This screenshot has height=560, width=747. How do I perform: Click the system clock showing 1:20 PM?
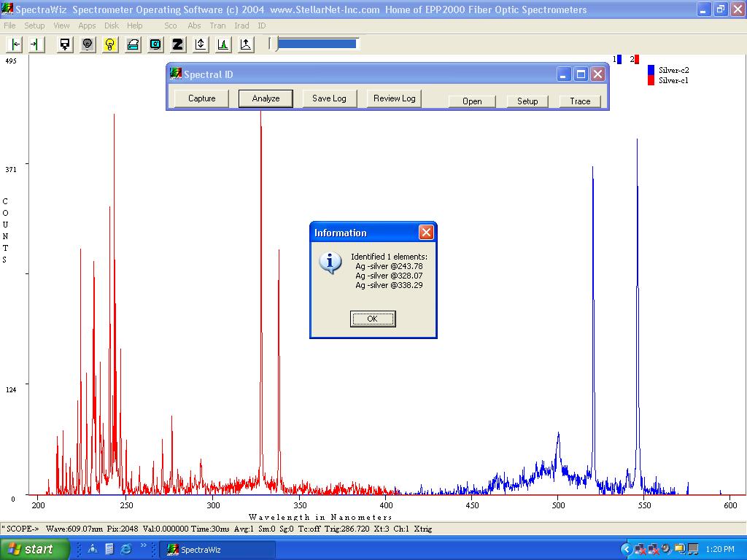[720, 550]
